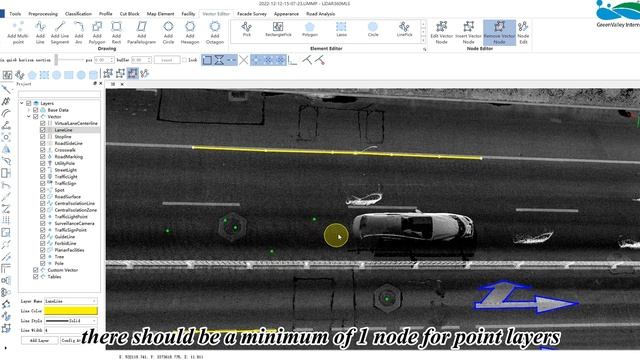
Task: Collapse the Layers tree root
Action: click(22, 103)
